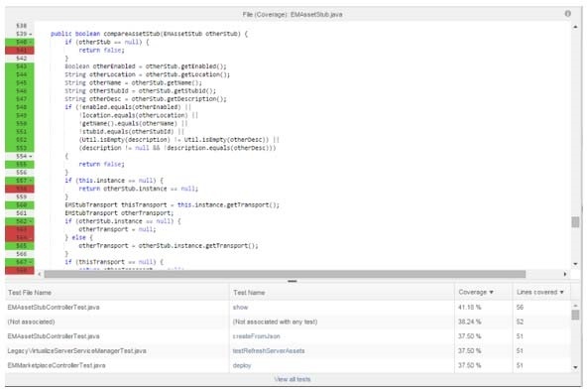Click the '(Not associated)' file name cell
The image size is (588, 389).
31,322
